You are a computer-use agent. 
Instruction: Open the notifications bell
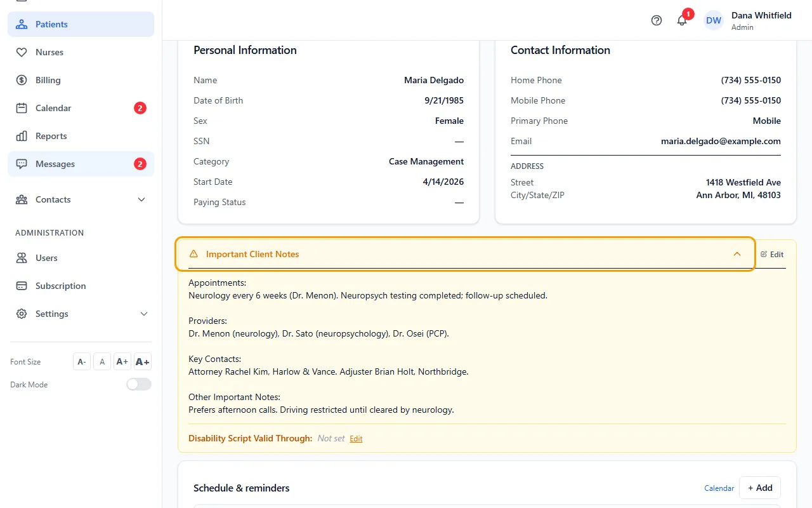click(x=682, y=20)
